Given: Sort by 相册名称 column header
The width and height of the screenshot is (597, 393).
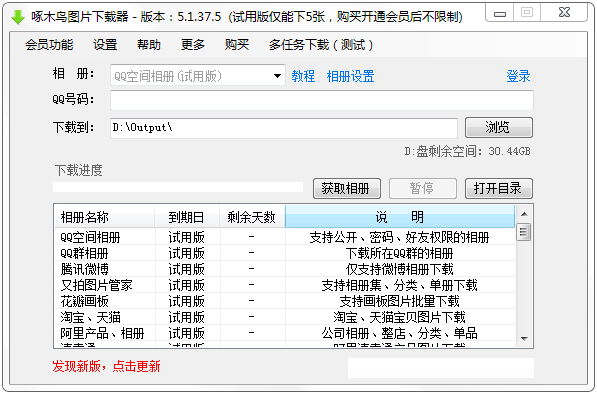Looking at the screenshot, I should click(x=105, y=217).
